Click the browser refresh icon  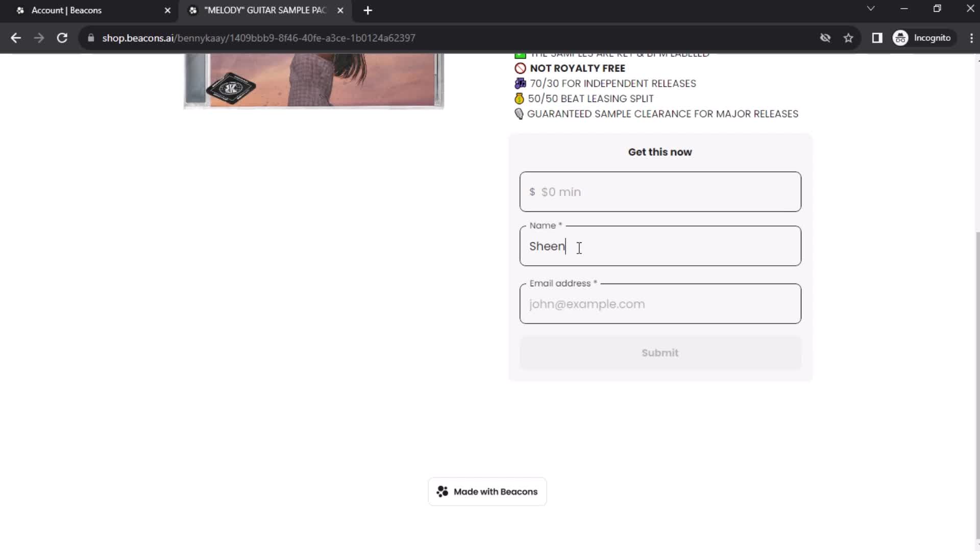click(61, 38)
